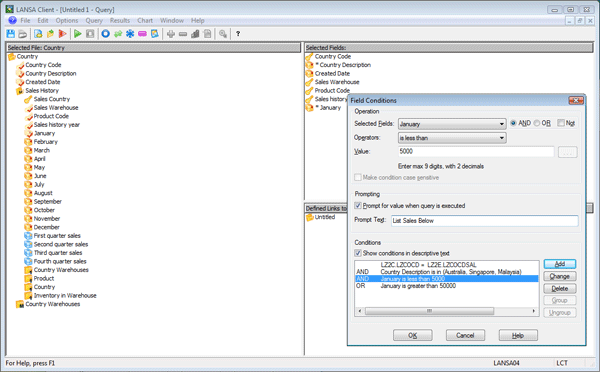The width and height of the screenshot is (600, 372).
Task: Click the Delete condition button
Action: pos(560,288)
